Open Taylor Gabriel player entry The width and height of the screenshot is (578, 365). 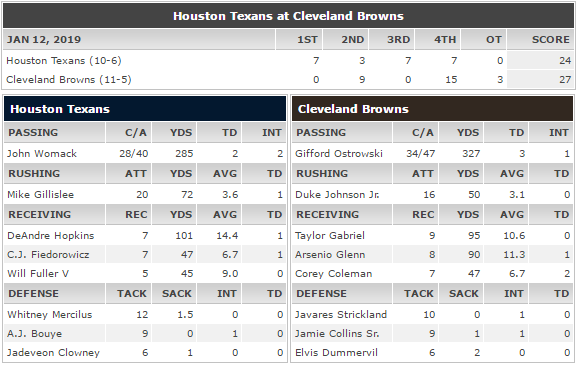330,235
